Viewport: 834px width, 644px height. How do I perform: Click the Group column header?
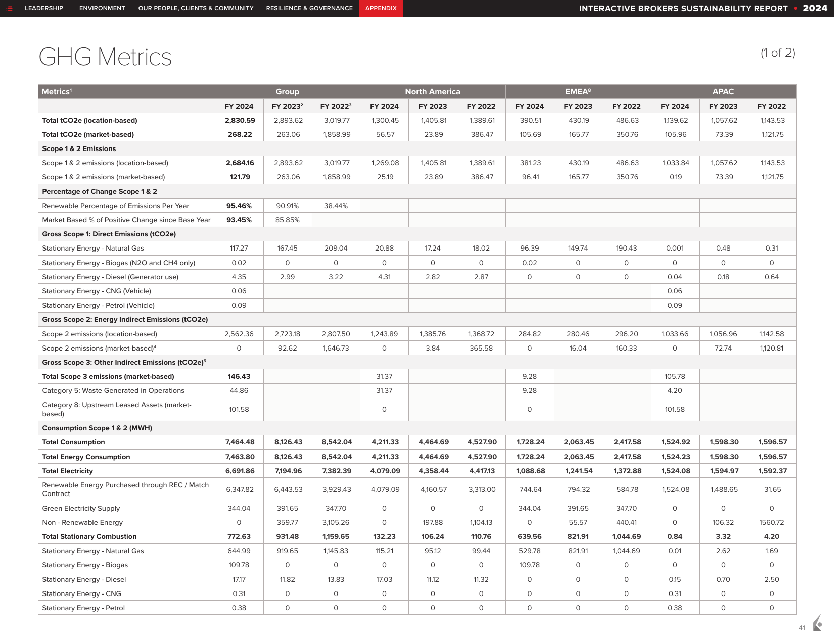click(x=287, y=91)
